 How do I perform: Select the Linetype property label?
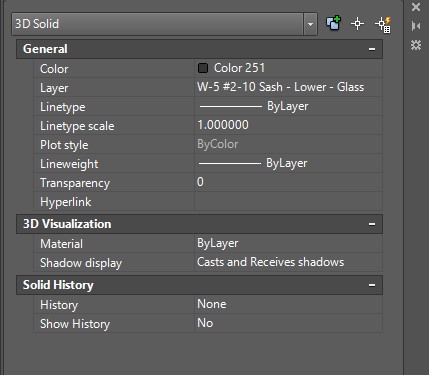point(63,107)
